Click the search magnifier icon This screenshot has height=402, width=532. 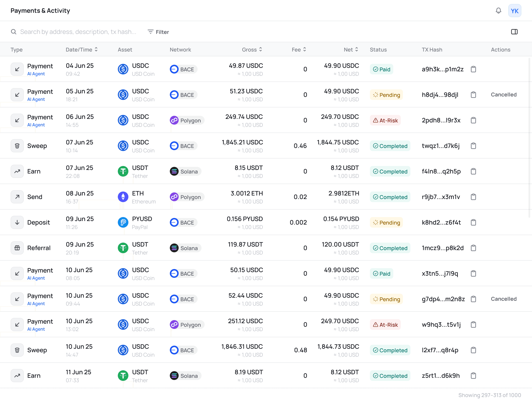[x=14, y=31]
